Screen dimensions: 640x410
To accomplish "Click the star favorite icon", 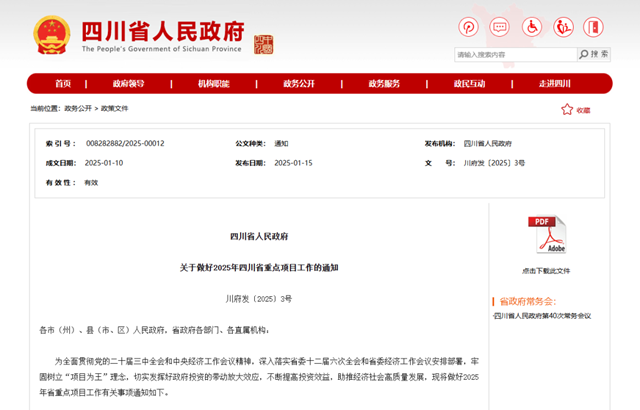I will click(x=567, y=109).
